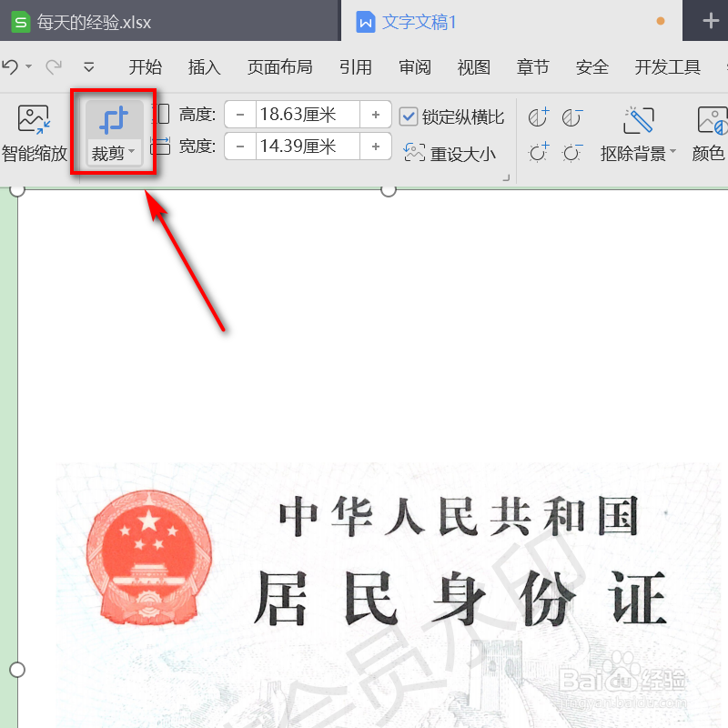Viewport: 728px width, 728px height.
Task: Click the 智能缩放 smart zoom icon
Action: (34, 119)
